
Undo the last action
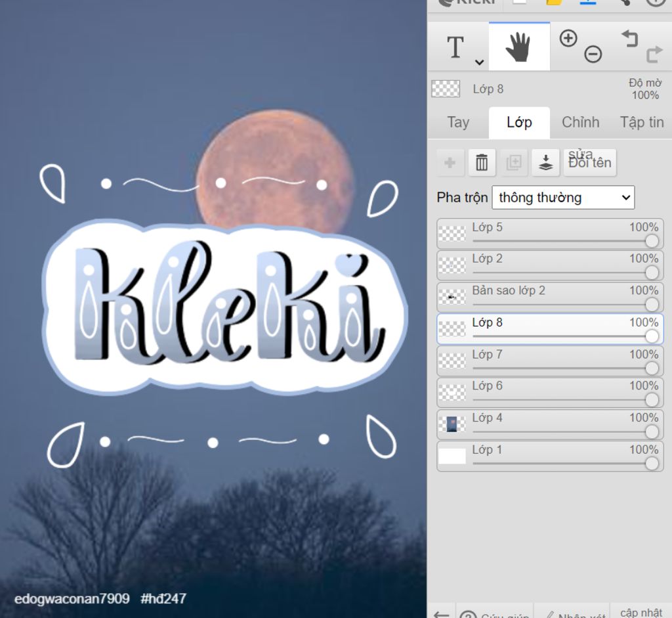(629, 38)
